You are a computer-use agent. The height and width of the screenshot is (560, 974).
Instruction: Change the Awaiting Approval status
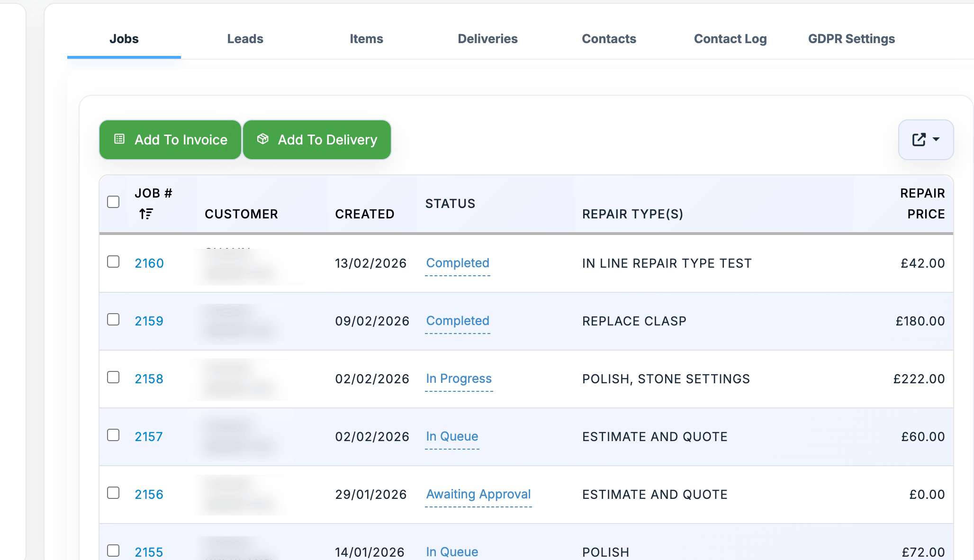478,495
